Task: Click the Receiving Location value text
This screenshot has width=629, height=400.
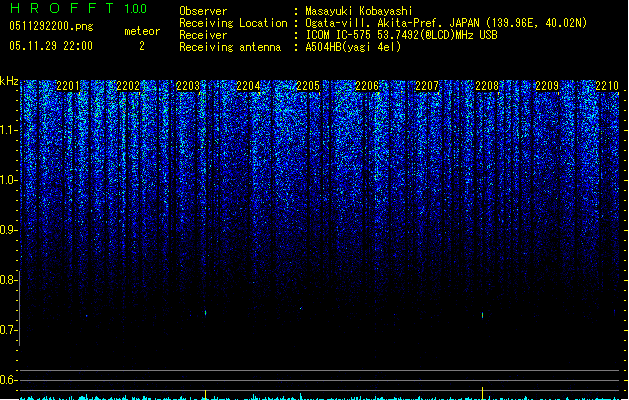Action: point(446,23)
